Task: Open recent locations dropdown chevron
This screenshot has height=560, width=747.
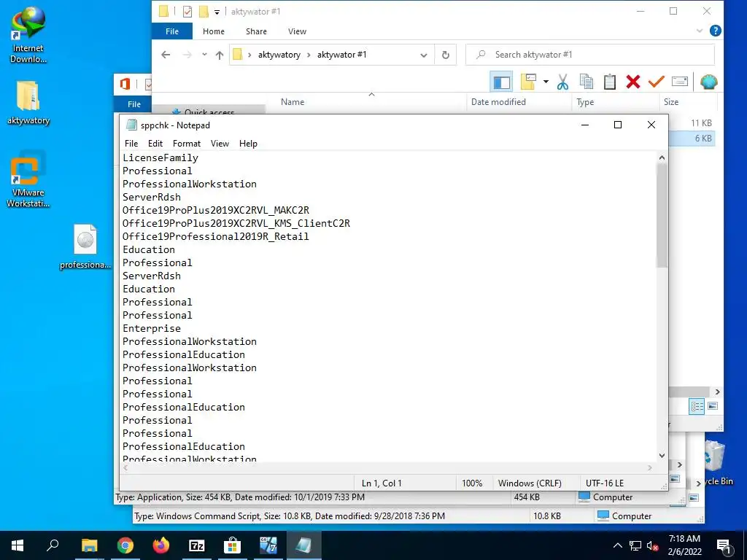Action: click(x=204, y=55)
